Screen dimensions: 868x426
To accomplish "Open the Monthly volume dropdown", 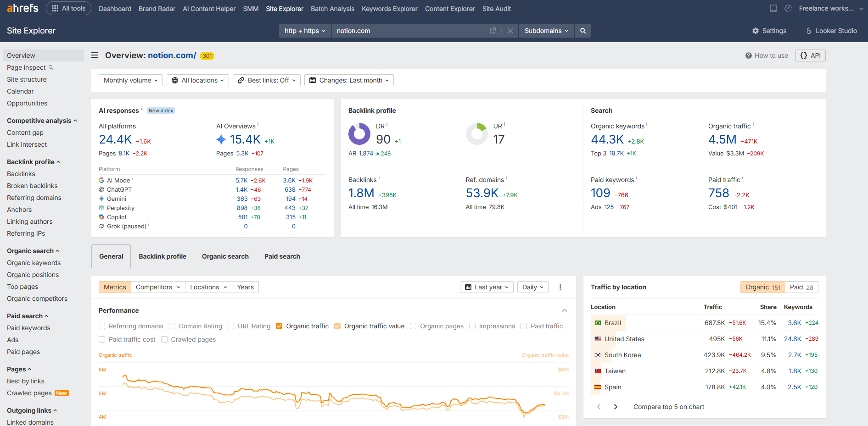I will pos(131,80).
